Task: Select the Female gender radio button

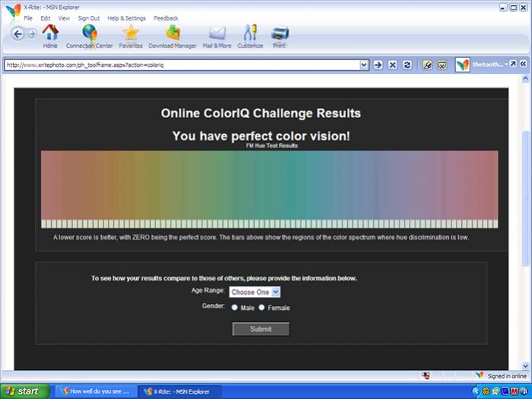Action: (262, 308)
